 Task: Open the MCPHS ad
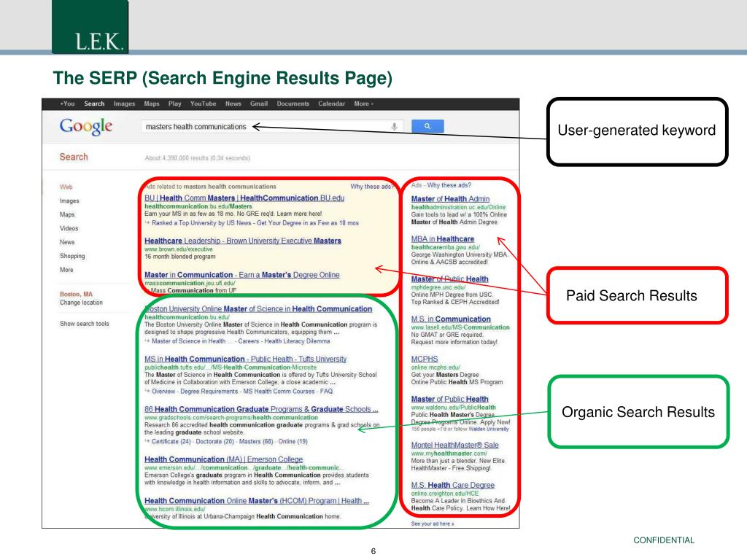click(x=425, y=359)
